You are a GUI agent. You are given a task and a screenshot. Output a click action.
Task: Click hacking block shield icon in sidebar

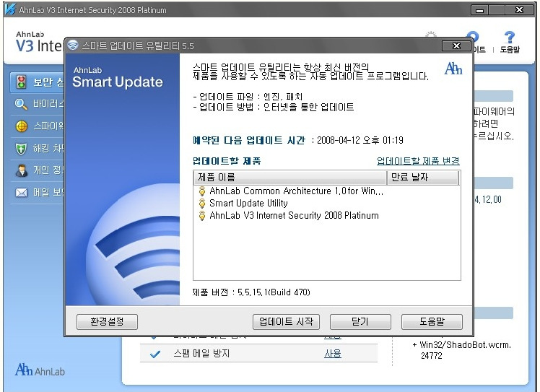click(21, 149)
